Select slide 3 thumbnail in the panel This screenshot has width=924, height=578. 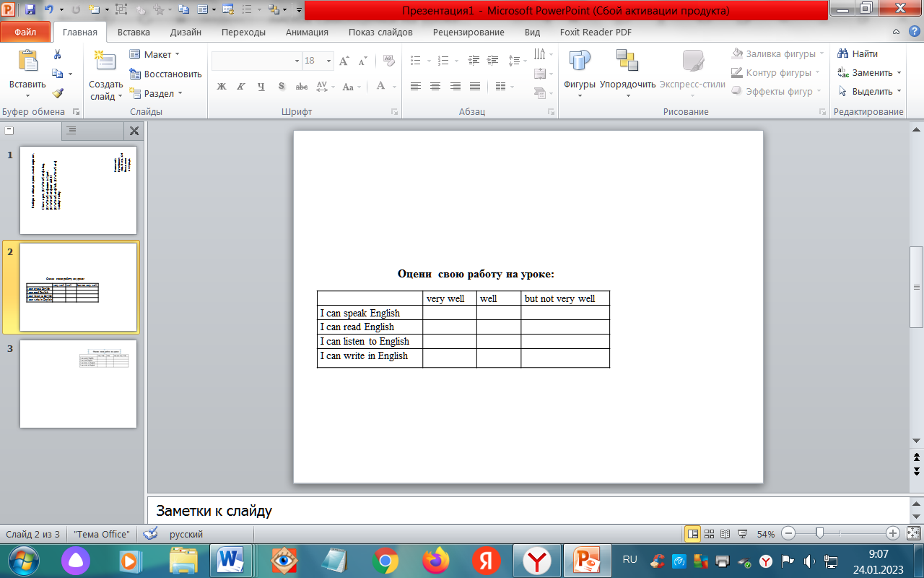pyautogui.click(x=78, y=384)
